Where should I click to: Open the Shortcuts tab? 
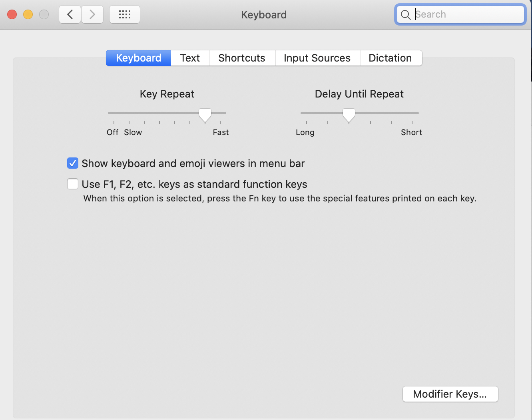coord(242,58)
